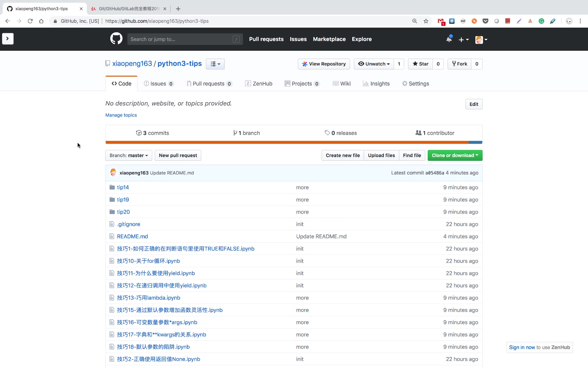Open Clone or download dropdown

(x=455, y=155)
